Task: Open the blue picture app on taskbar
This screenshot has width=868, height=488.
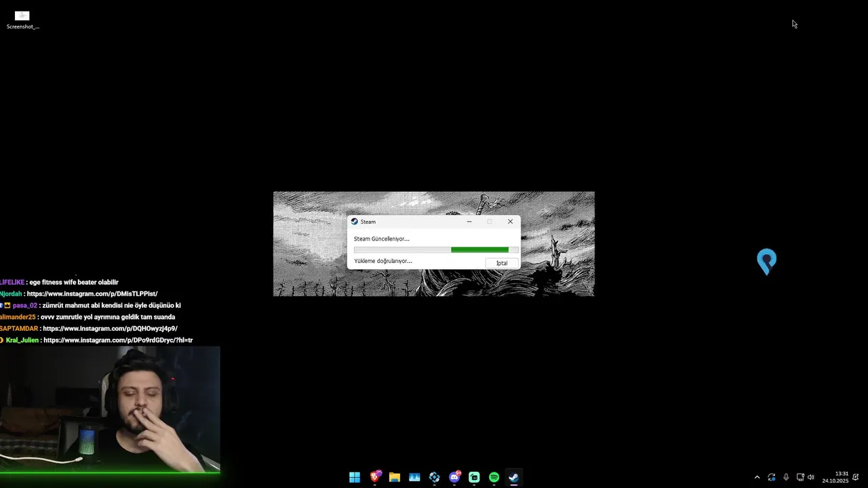Action: [x=414, y=477]
